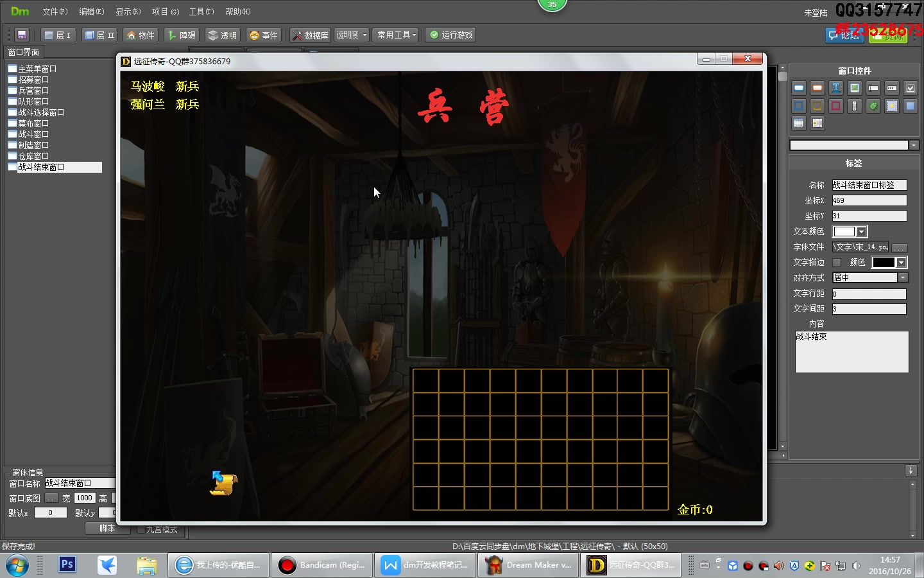Viewport: 924px width, 578px height.
Task: Select 仓库窗口 in the window list
Action: [x=33, y=156]
